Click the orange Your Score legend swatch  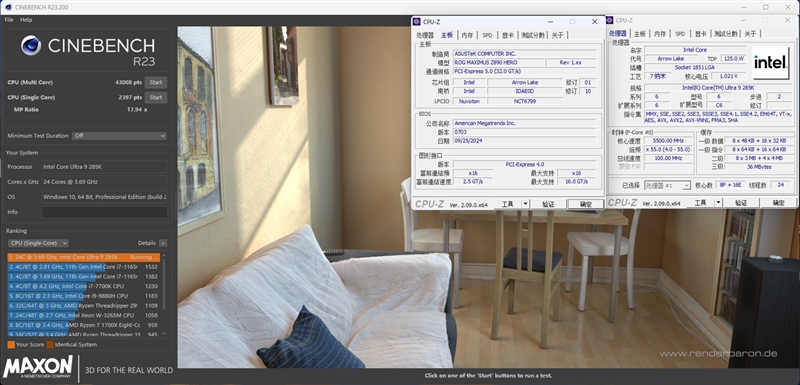click(x=11, y=345)
